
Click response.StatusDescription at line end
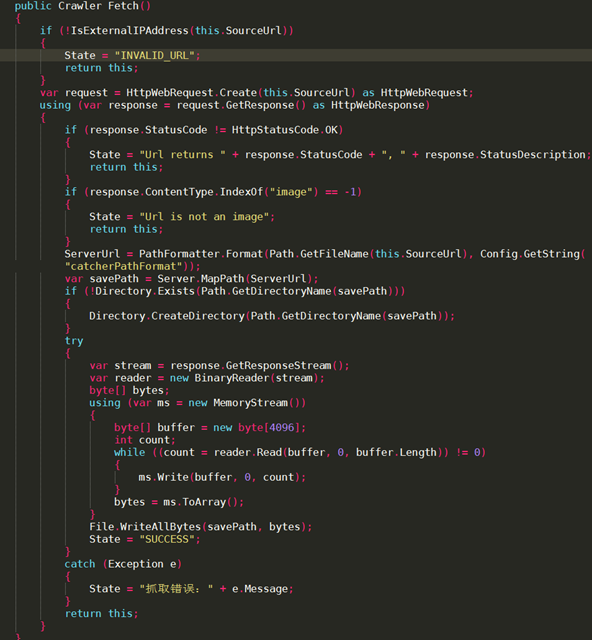[x=505, y=155]
